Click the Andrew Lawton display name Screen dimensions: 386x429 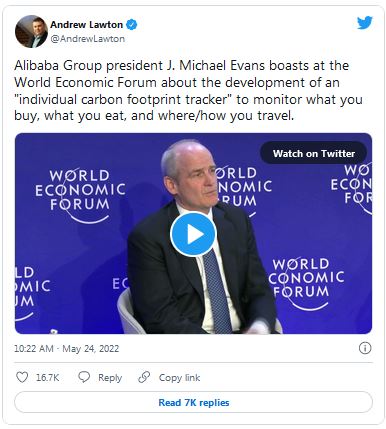coord(87,25)
